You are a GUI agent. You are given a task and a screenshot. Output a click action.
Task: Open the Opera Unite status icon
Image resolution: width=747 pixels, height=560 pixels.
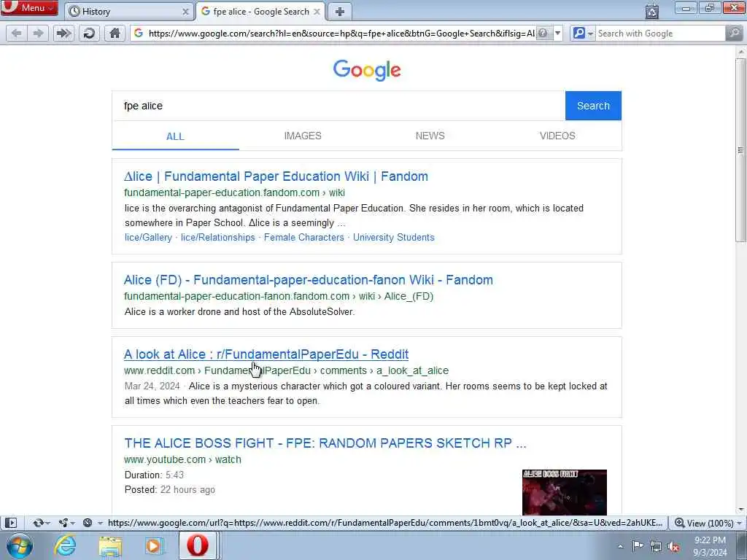click(x=66, y=523)
